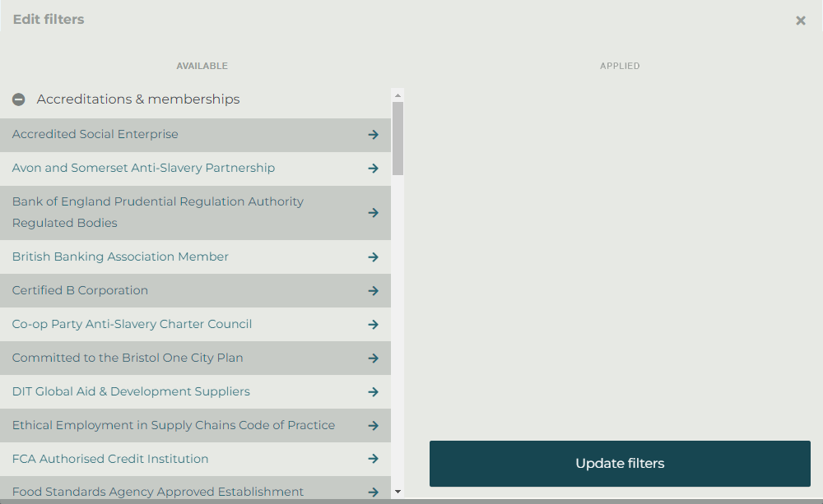Click arrow beside British Banking Association Member
This screenshot has width=823, height=504.
(373, 257)
